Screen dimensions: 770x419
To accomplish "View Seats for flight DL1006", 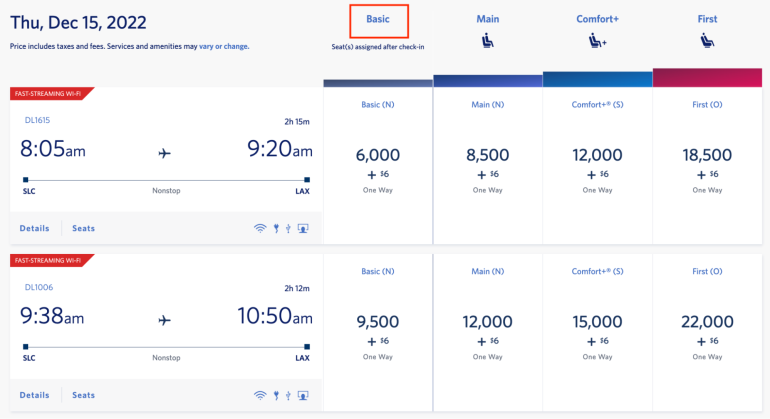I will click(83, 395).
